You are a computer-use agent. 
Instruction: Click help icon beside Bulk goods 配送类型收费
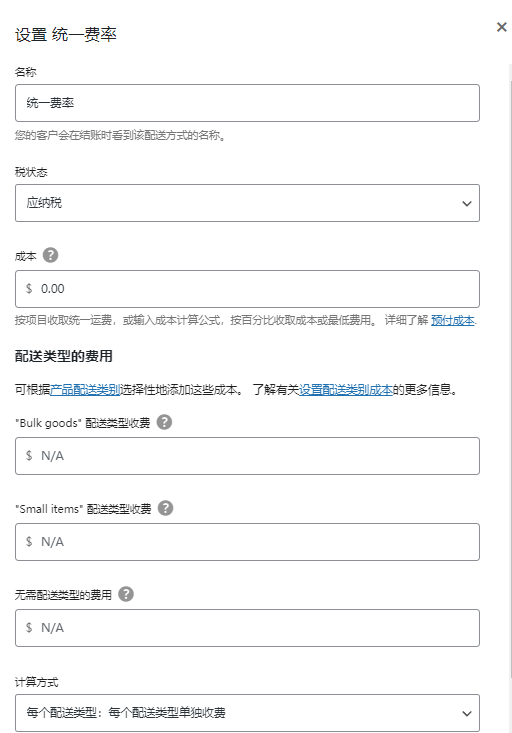pos(164,422)
